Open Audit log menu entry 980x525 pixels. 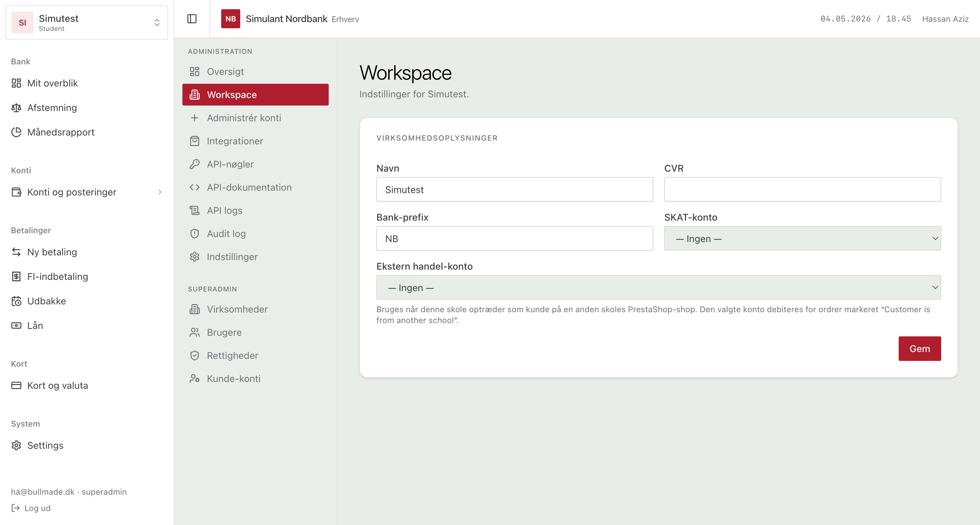point(255,233)
